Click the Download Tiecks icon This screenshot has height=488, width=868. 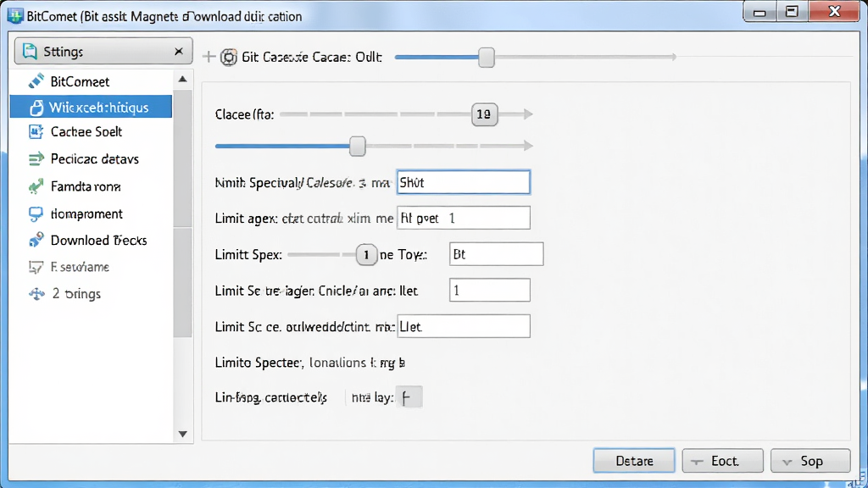36,240
